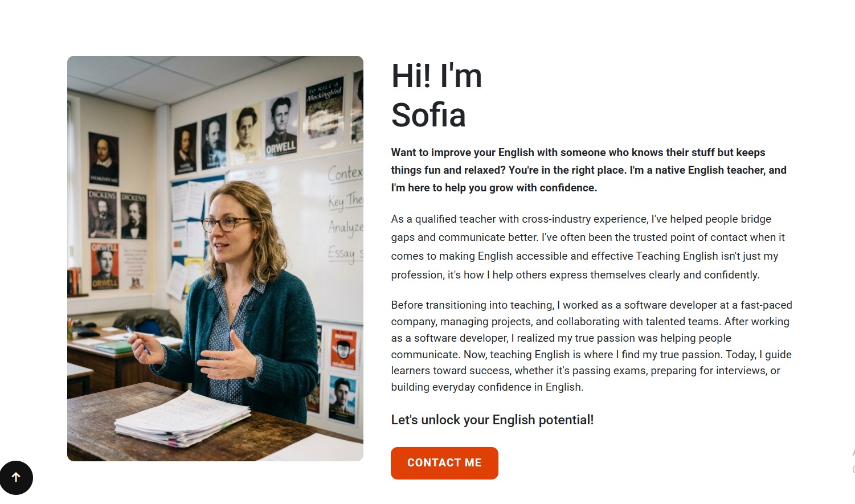
Task: Open the teacher classroom photo
Action: point(215,259)
